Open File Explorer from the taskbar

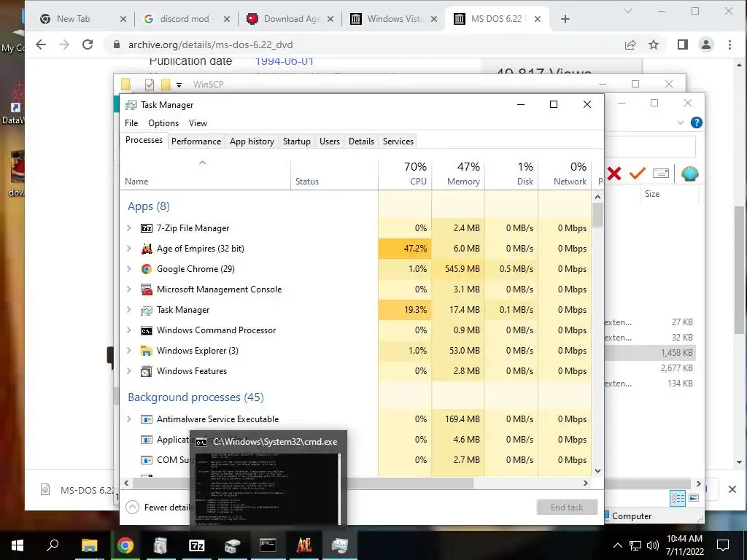pos(89,545)
